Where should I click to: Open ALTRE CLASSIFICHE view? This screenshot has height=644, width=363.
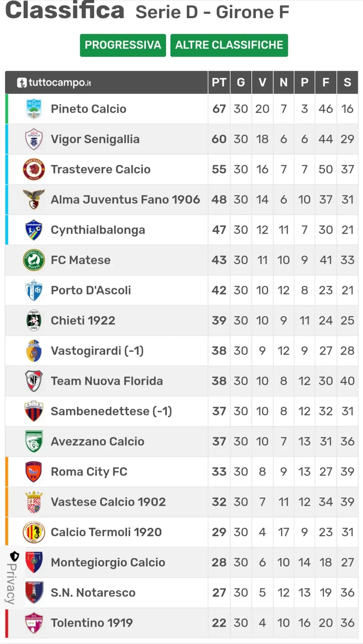[x=229, y=45]
